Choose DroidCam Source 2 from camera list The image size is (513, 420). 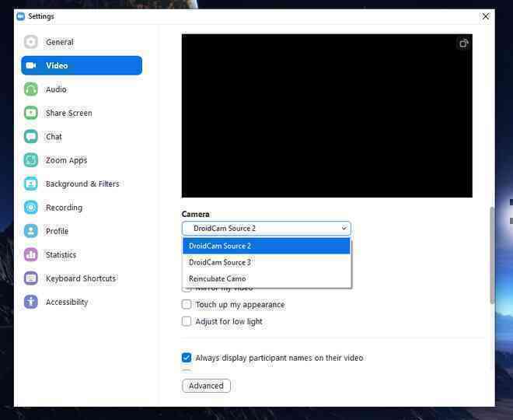coord(267,246)
